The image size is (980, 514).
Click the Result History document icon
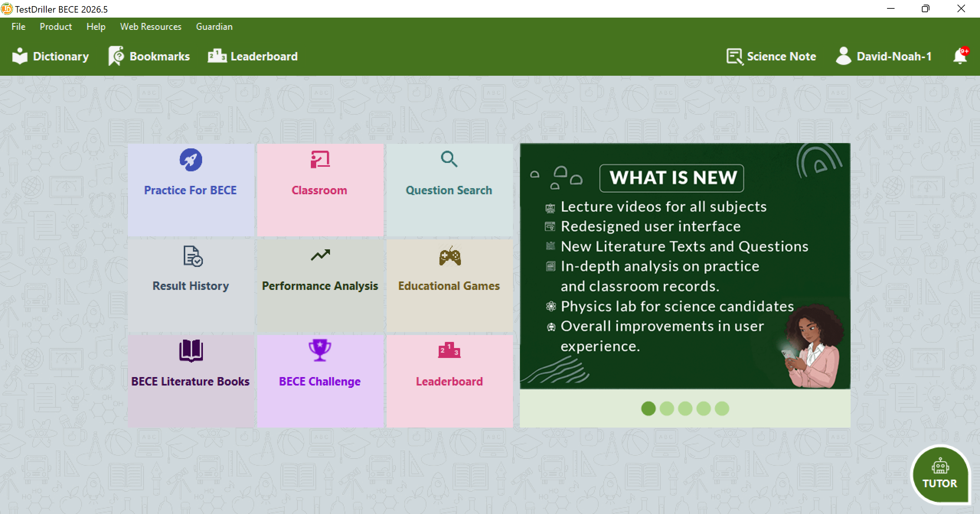(x=193, y=256)
